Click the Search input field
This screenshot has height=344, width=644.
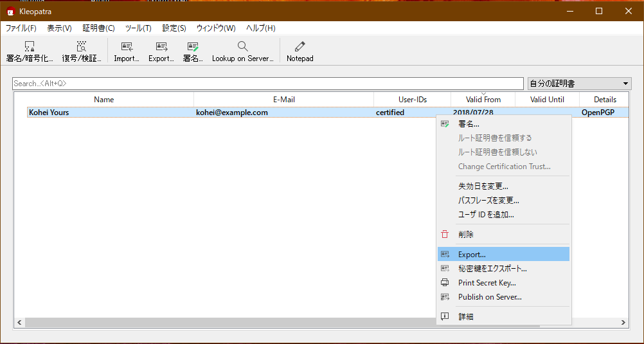pyautogui.click(x=267, y=84)
